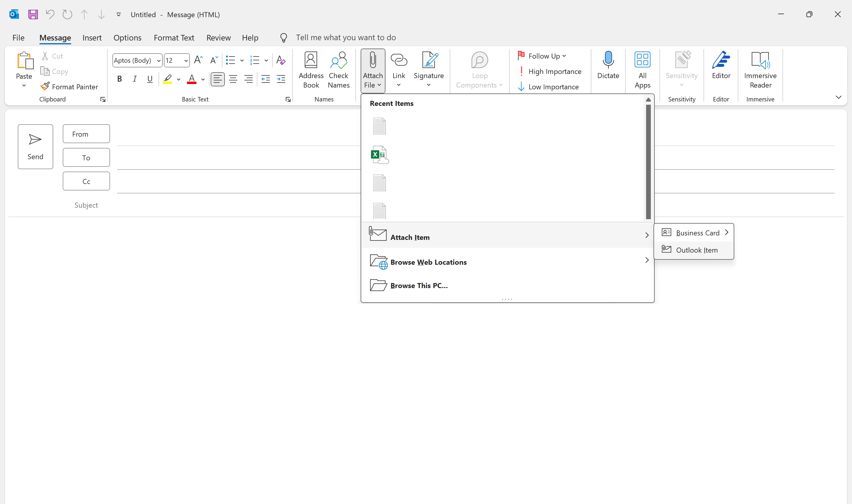Screen dimensions: 852x504
Task: Mark message as High Importance
Action: pos(549,71)
